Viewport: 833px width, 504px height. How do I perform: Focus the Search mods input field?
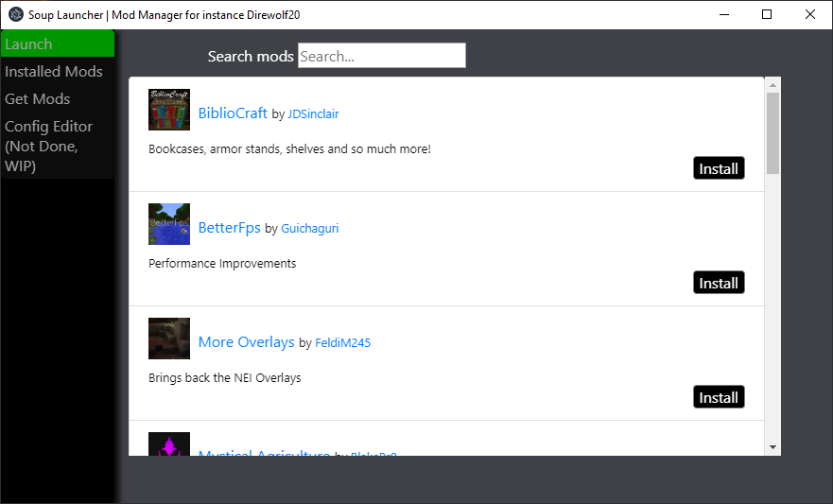(x=381, y=56)
